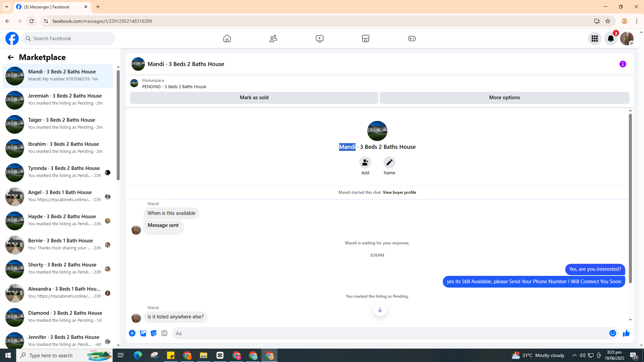Click the chat list scrollbar
Viewport: 644px width, 362px height.
point(118,125)
